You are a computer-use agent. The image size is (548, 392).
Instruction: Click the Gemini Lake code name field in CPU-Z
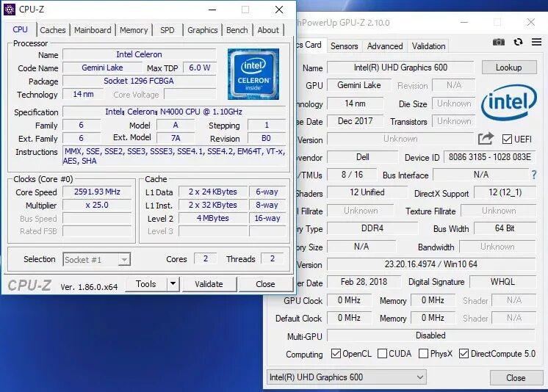point(102,68)
